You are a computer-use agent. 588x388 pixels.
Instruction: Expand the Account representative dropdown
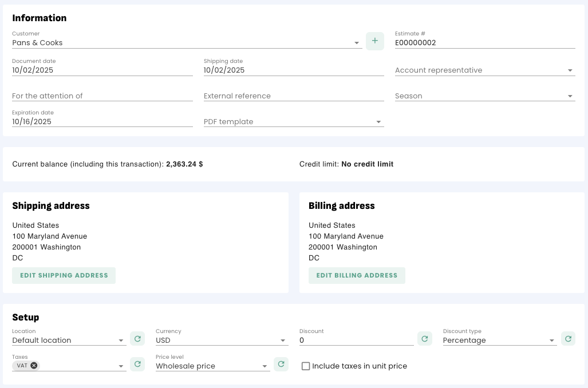(570, 70)
